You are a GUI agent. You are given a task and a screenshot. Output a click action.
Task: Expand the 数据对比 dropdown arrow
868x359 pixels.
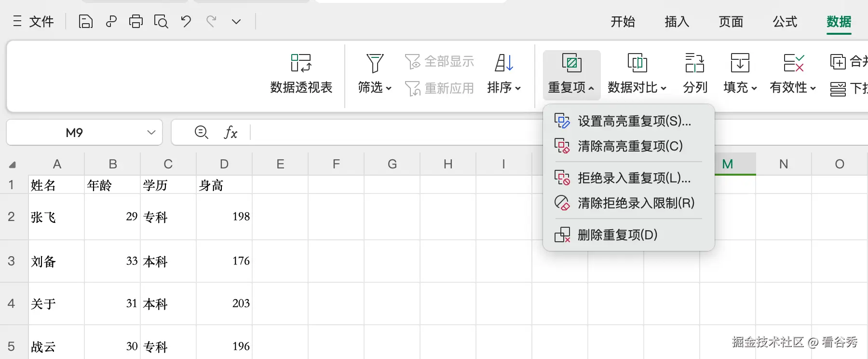coord(664,88)
